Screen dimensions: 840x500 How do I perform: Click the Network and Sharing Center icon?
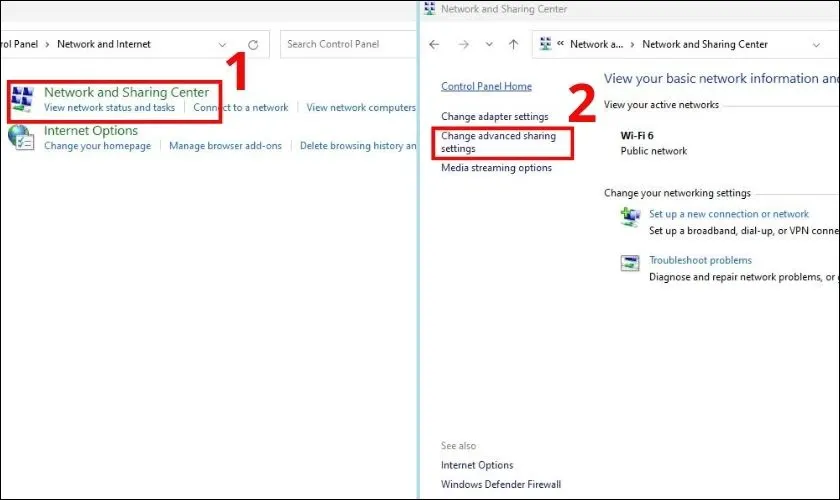coord(22,99)
